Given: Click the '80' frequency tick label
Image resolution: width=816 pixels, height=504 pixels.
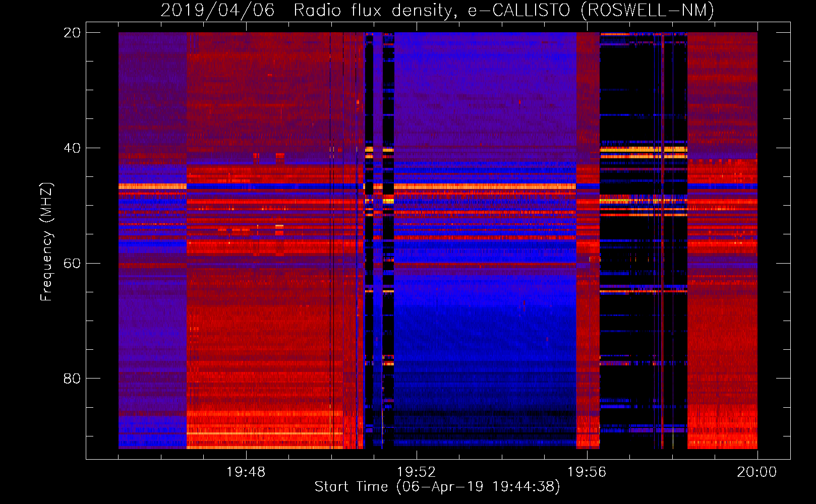Looking at the screenshot, I should pyautogui.click(x=72, y=379).
